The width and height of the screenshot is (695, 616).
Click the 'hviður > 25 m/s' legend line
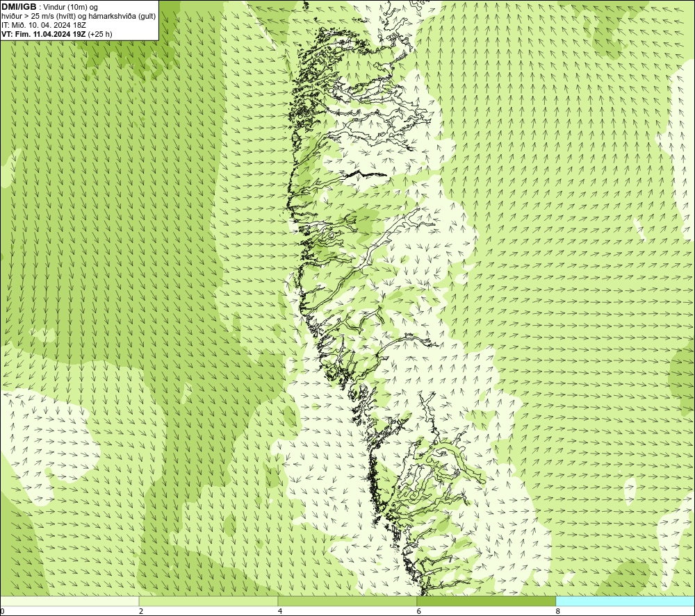pos(79,17)
